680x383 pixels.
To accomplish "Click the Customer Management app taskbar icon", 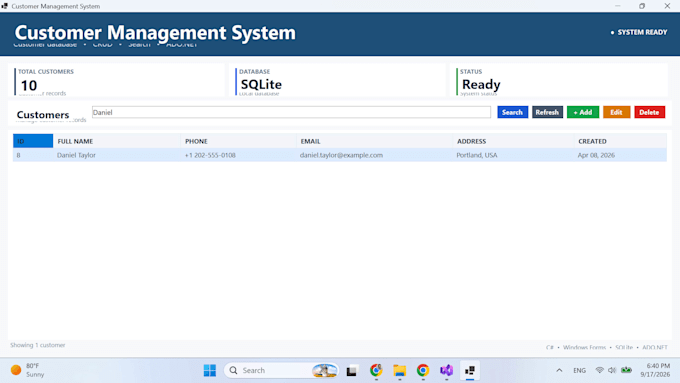I will click(x=470, y=370).
